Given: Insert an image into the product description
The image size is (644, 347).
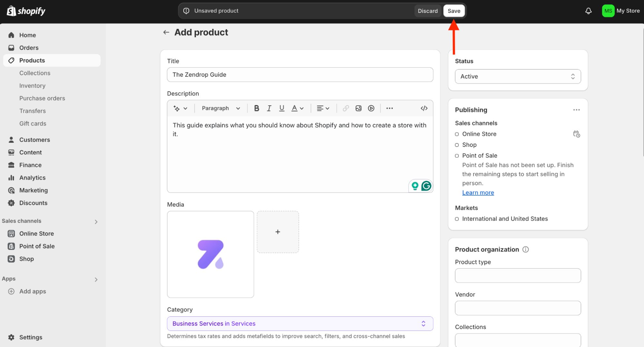Looking at the screenshot, I should tap(358, 108).
